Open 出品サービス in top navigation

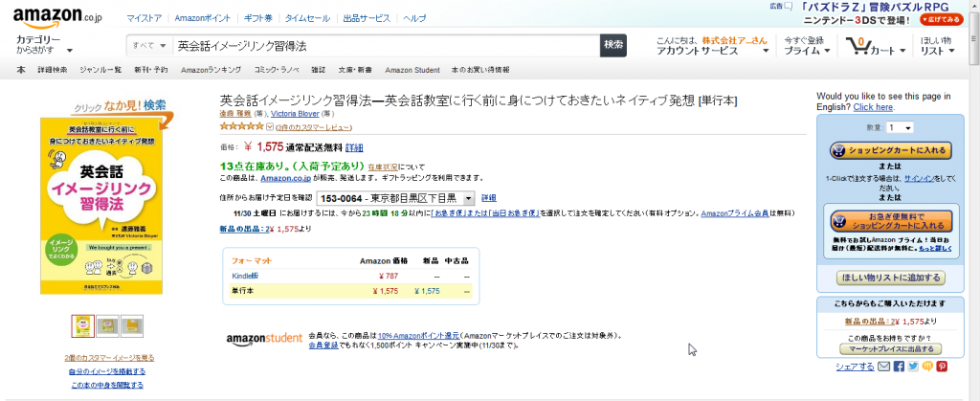tap(367, 18)
